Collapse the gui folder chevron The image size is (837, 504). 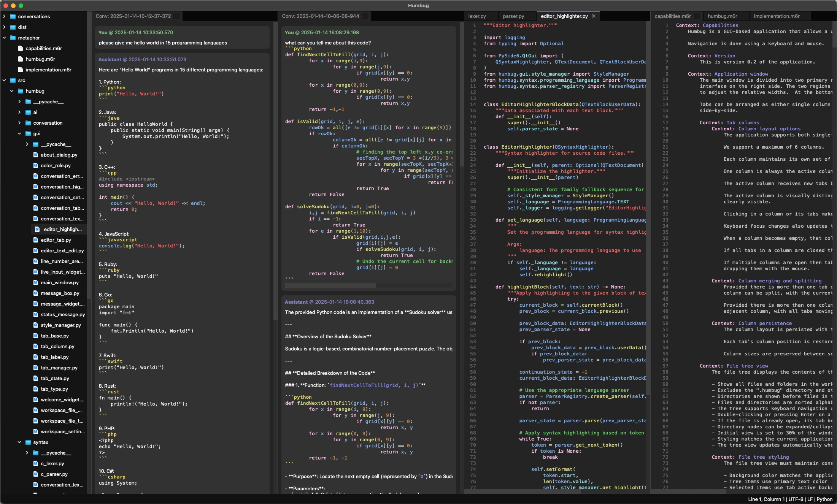(19, 133)
